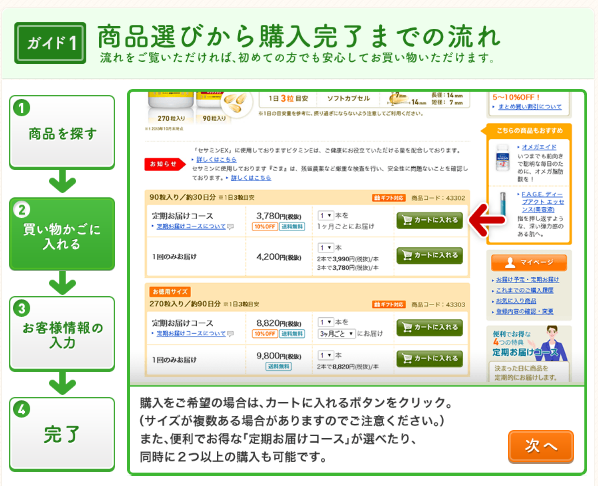Click the orange 次へ button

click(540, 446)
